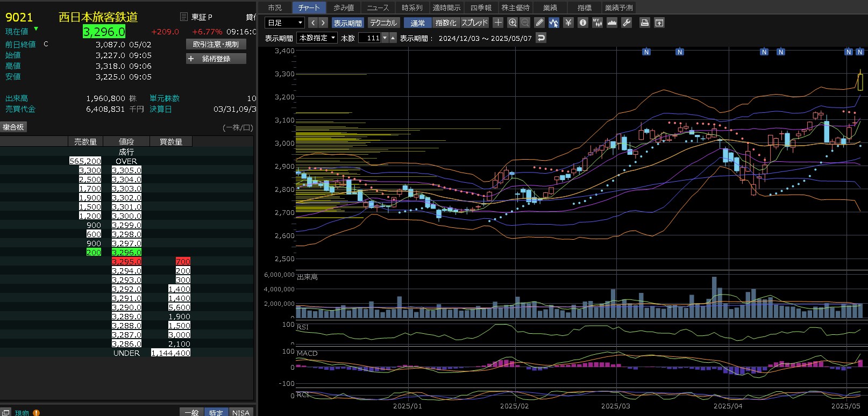Click the orange warning icon beside 現物
This screenshot has width=868, height=416.
click(36, 413)
